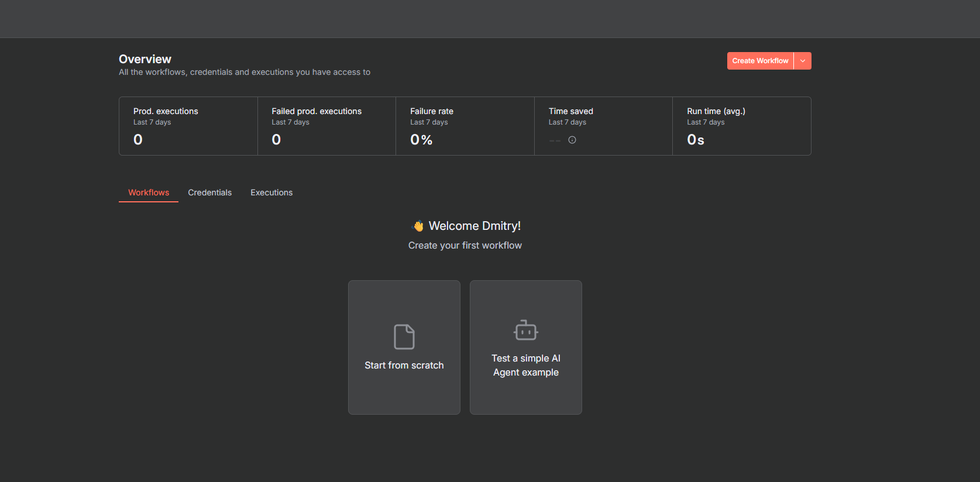Click the Welcome Dmitry! heading
The image size is (980, 482).
[x=474, y=226]
